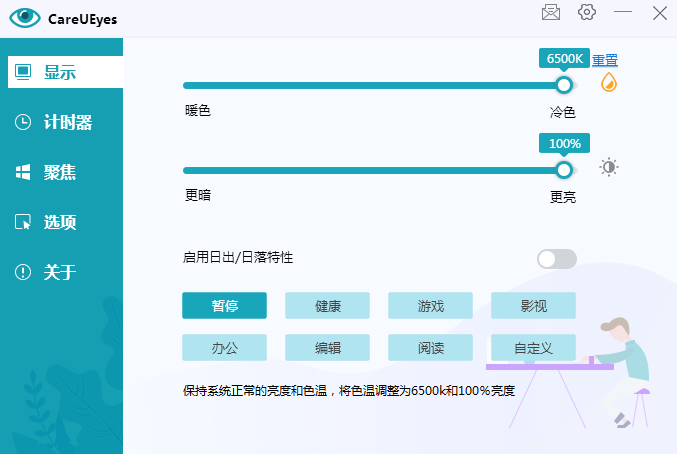Click the 6500K temperature value bubble
The image size is (677, 454).
point(564,58)
